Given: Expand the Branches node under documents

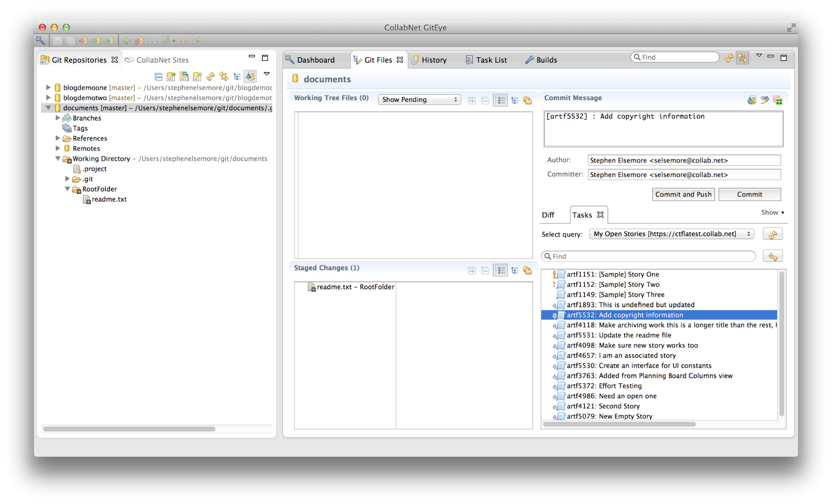Looking at the screenshot, I should tap(58, 118).
